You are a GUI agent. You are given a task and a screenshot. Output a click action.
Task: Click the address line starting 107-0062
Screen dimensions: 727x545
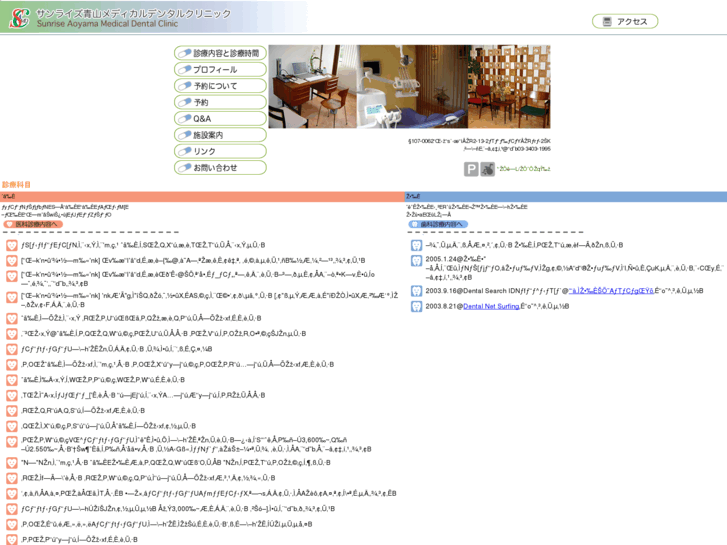coord(479,141)
